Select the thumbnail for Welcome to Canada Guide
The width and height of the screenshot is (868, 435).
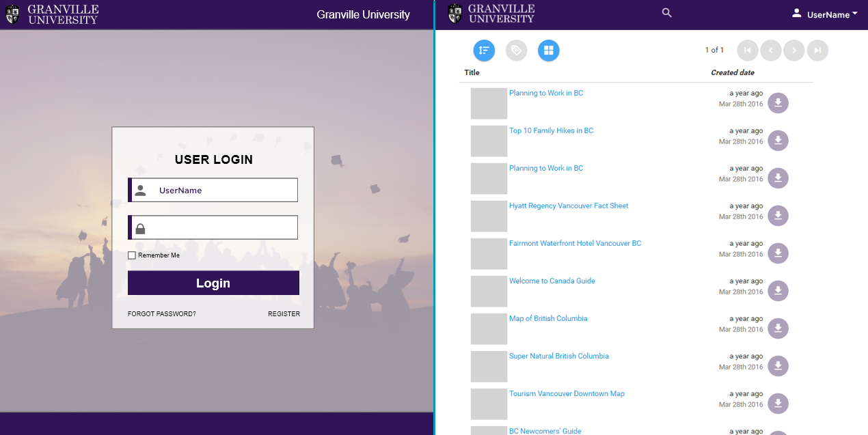point(489,292)
